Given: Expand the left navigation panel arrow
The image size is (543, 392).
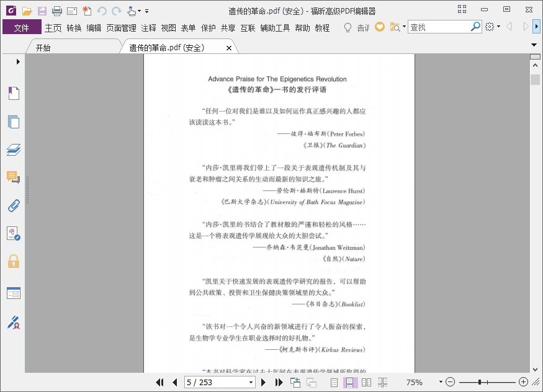Looking at the screenshot, I should 18,61.
